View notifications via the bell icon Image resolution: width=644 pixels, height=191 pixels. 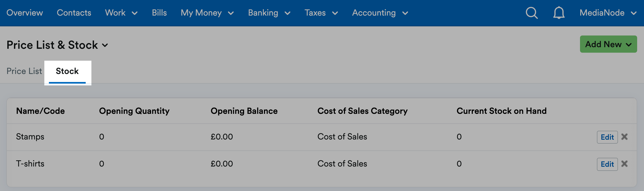(x=559, y=13)
